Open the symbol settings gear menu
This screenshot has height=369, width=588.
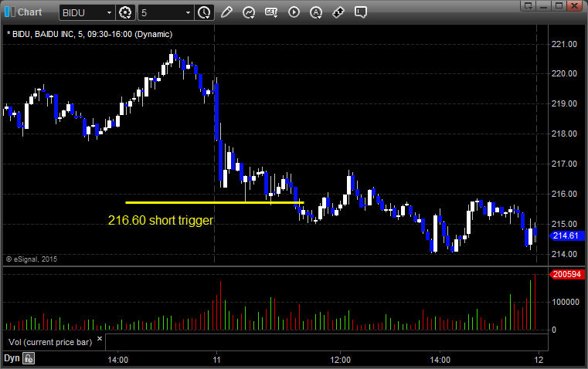pos(125,12)
